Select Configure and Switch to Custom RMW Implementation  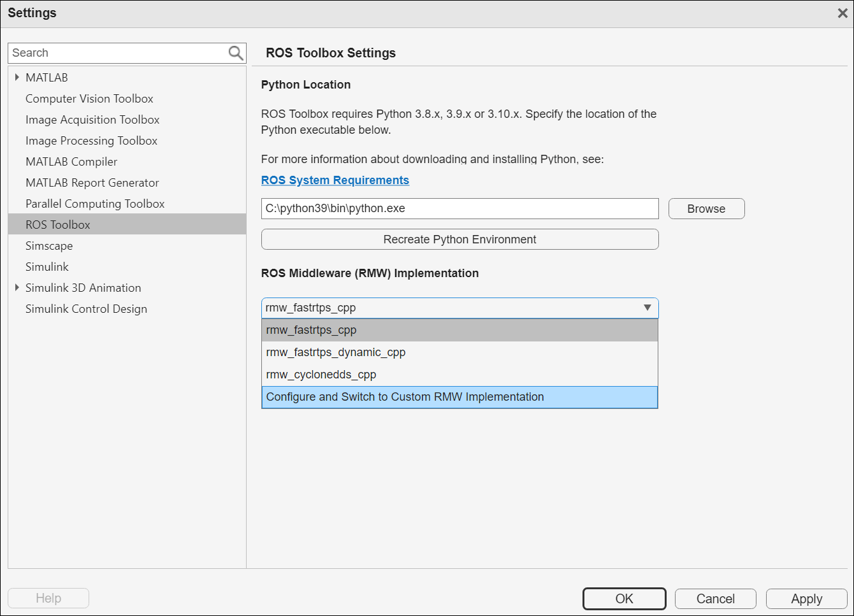point(405,397)
